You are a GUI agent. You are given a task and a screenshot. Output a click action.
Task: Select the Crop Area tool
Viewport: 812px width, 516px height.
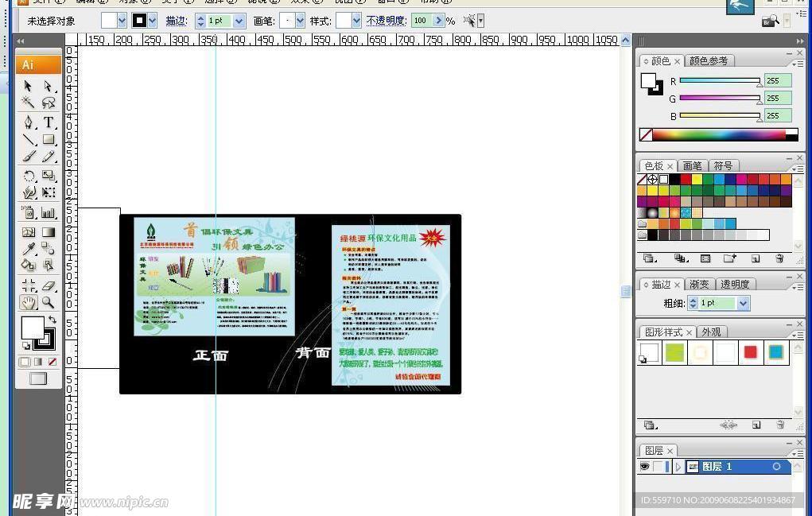pos(29,285)
